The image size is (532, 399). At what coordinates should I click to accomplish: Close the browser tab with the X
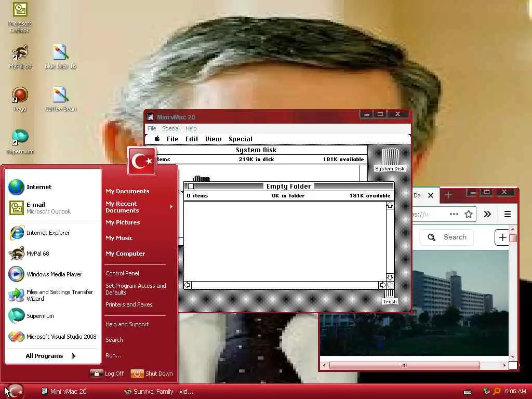coord(431,195)
